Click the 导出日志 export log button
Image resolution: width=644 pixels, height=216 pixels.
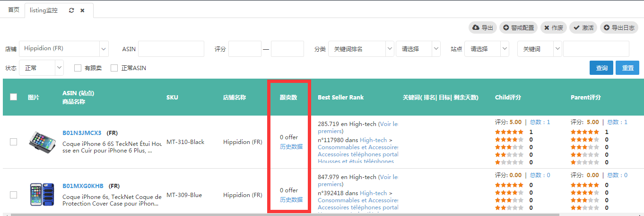click(619, 28)
